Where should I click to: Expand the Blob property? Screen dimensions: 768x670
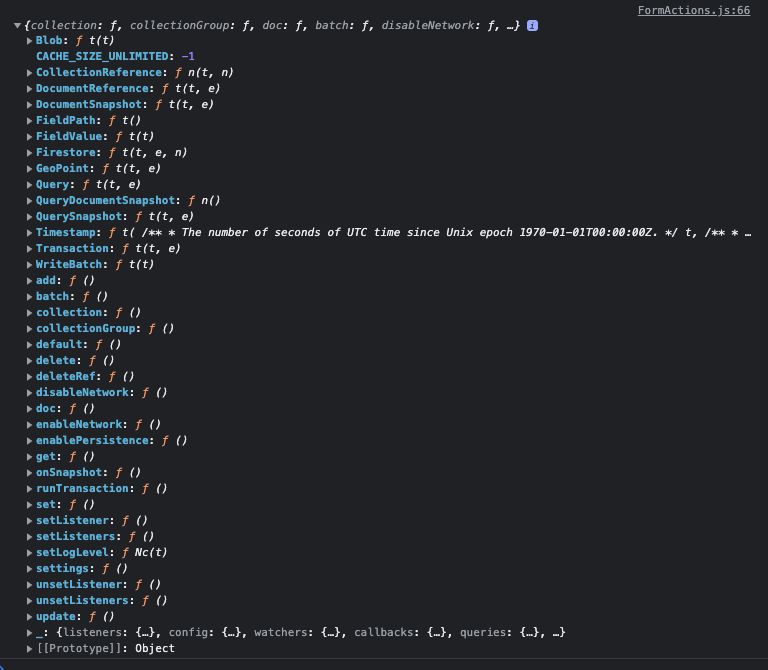coord(29,41)
